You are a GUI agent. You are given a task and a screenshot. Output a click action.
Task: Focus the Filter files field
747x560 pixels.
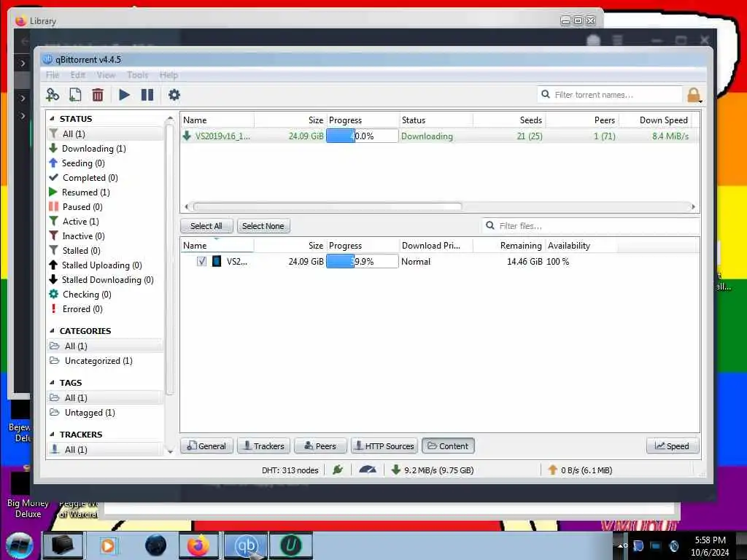tap(591, 226)
